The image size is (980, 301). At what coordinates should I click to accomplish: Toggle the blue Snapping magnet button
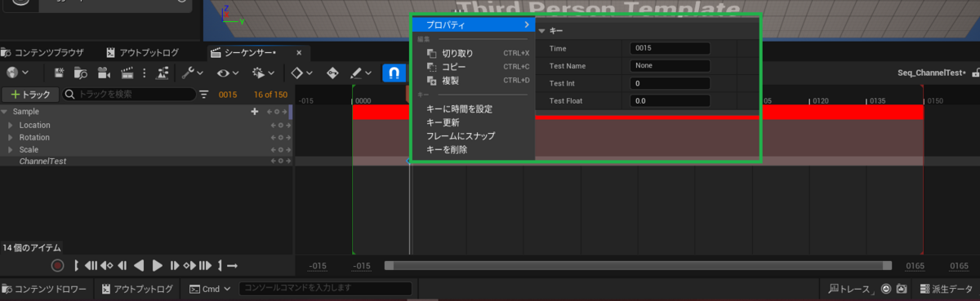click(x=394, y=73)
